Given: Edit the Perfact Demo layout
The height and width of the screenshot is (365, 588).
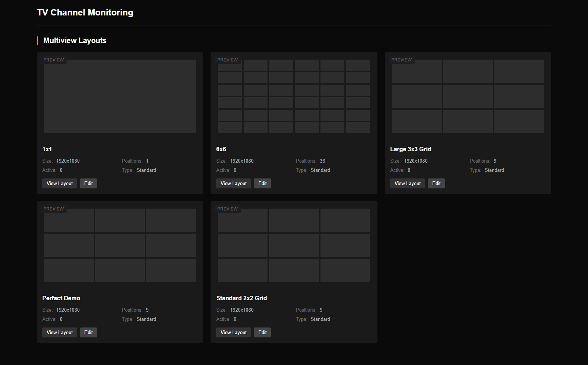Looking at the screenshot, I should click(88, 332).
